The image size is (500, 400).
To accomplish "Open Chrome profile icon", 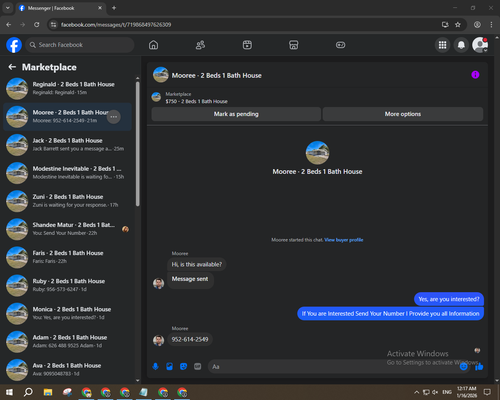I will (x=477, y=25).
